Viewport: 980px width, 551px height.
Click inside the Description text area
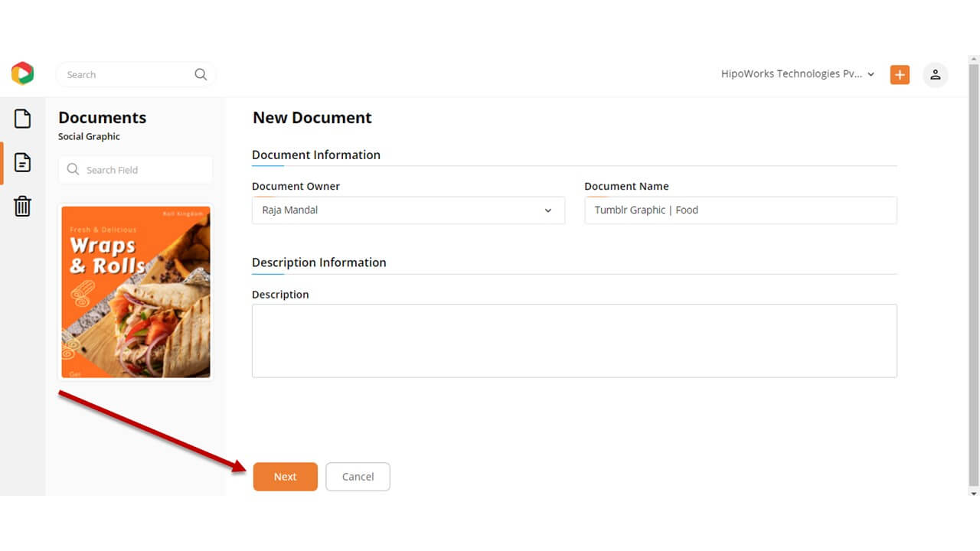(x=574, y=341)
